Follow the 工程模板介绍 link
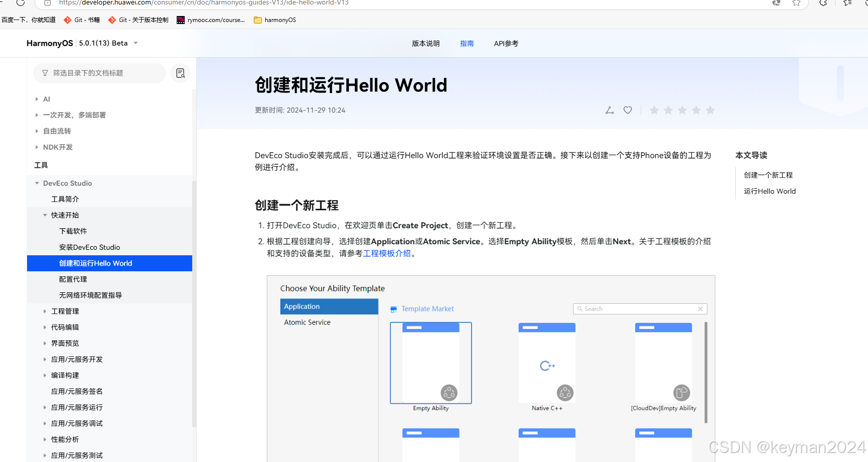This screenshot has width=868, height=462. pos(387,253)
